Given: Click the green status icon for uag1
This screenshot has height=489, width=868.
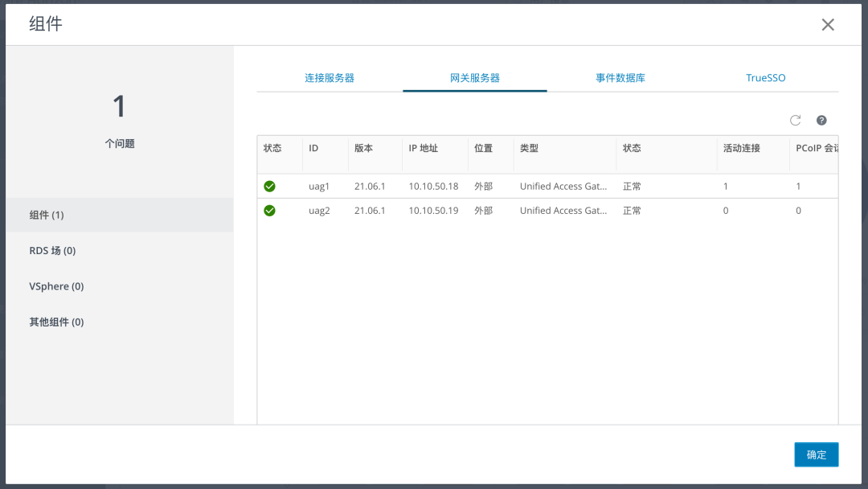Looking at the screenshot, I should (x=269, y=186).
